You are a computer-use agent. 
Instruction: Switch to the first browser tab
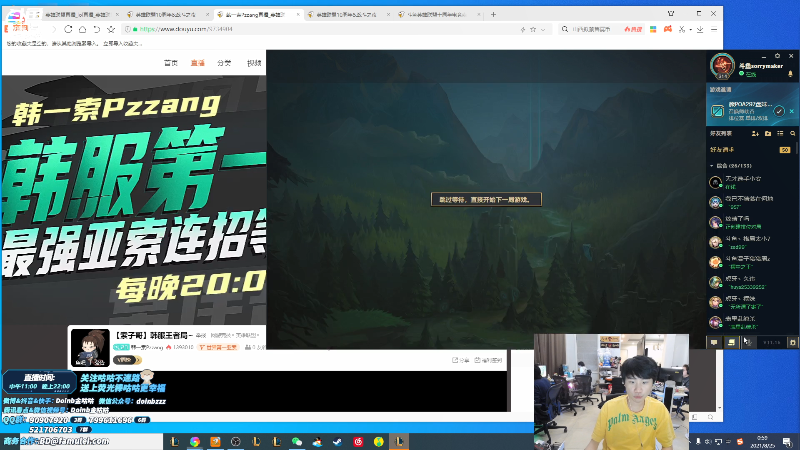(77, 14)
